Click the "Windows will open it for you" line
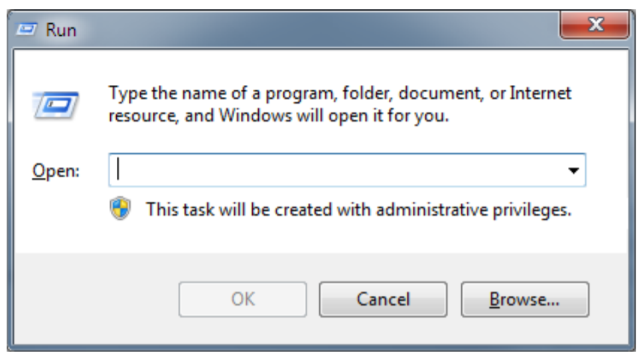 click(334, 115)
